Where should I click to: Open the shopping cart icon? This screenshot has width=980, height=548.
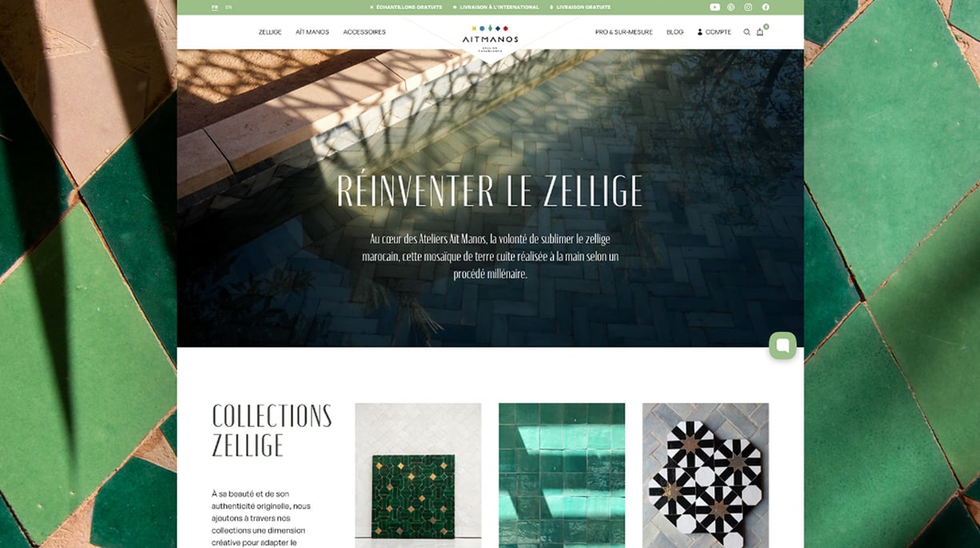point(761,32)
